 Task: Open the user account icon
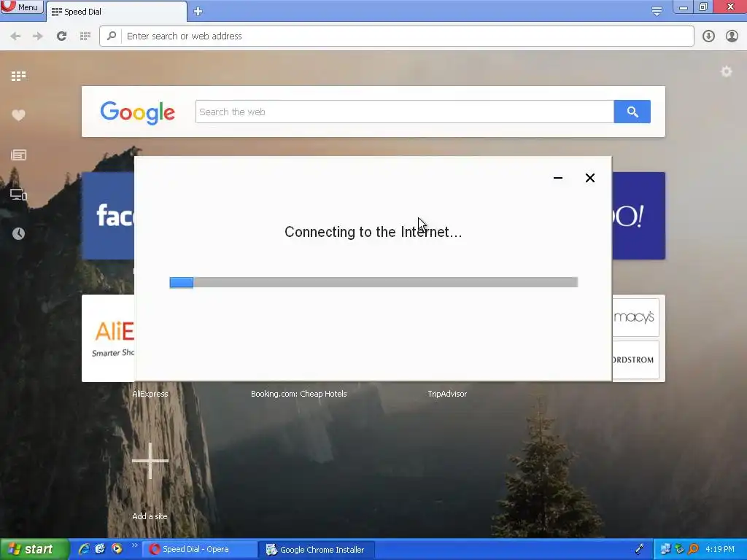(x=732, y=36)
